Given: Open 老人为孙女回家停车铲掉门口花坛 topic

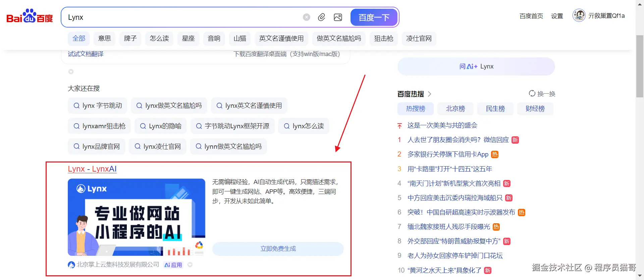Looking at the screenshot, I should [x=455, y=255].
